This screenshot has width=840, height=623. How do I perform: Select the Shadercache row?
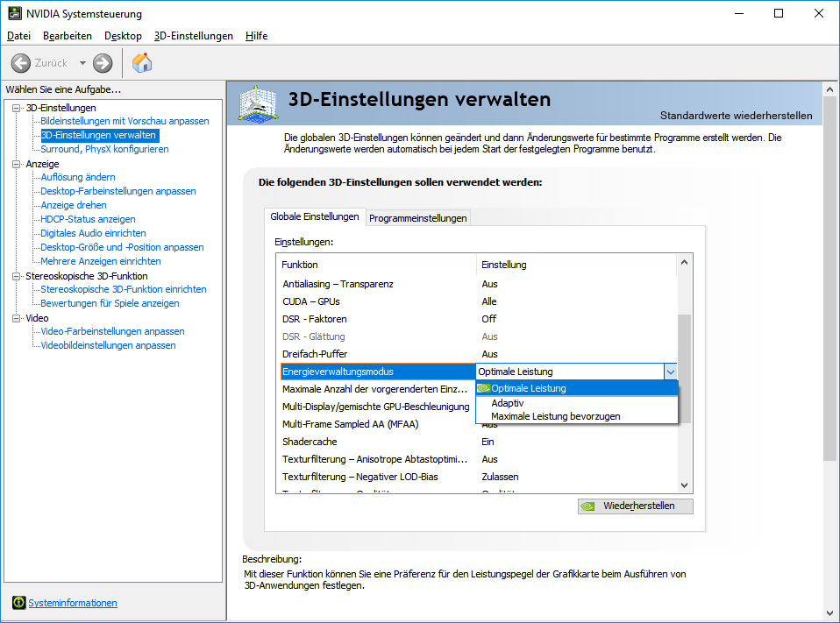pyautogui.click(x=477, y=442)
